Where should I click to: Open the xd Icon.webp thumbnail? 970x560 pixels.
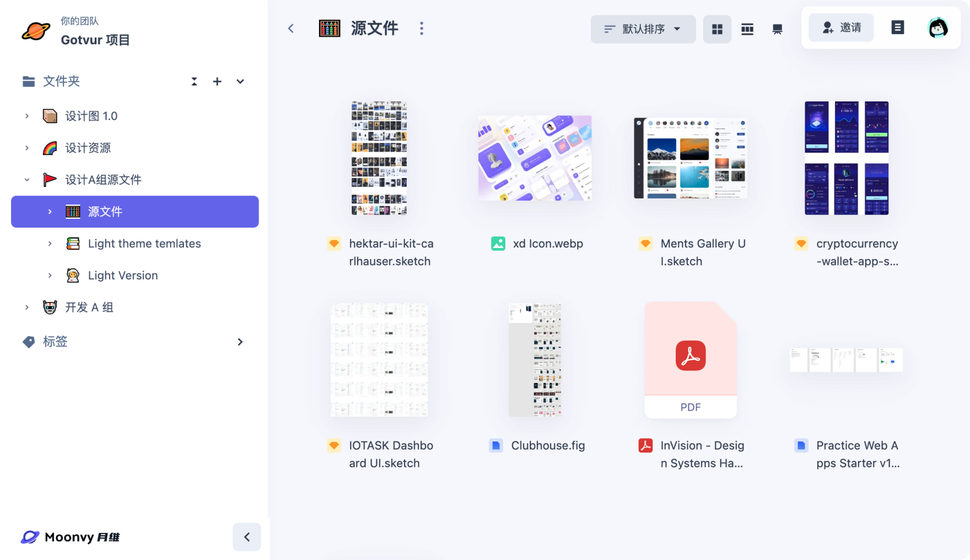coord(535,158)
